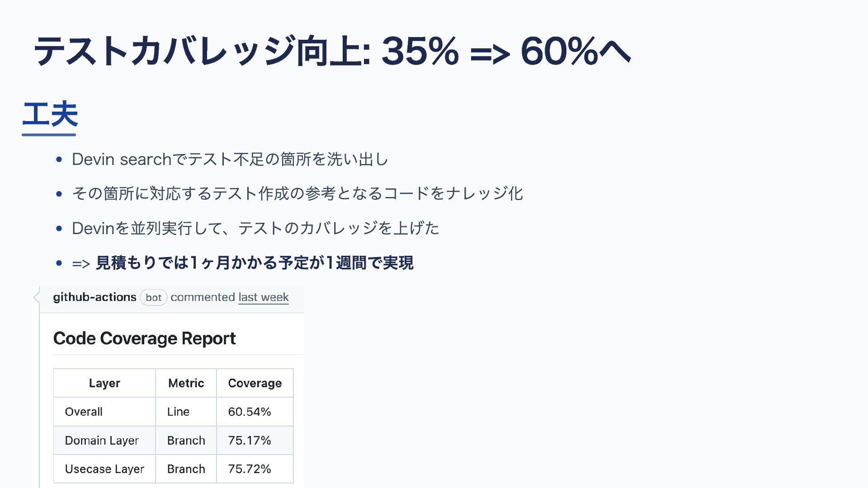The width and height of the screenshot is (868, 488).
Task: Select the 'Usecase Layer' table cell
Action: click(x=104, y=469)
